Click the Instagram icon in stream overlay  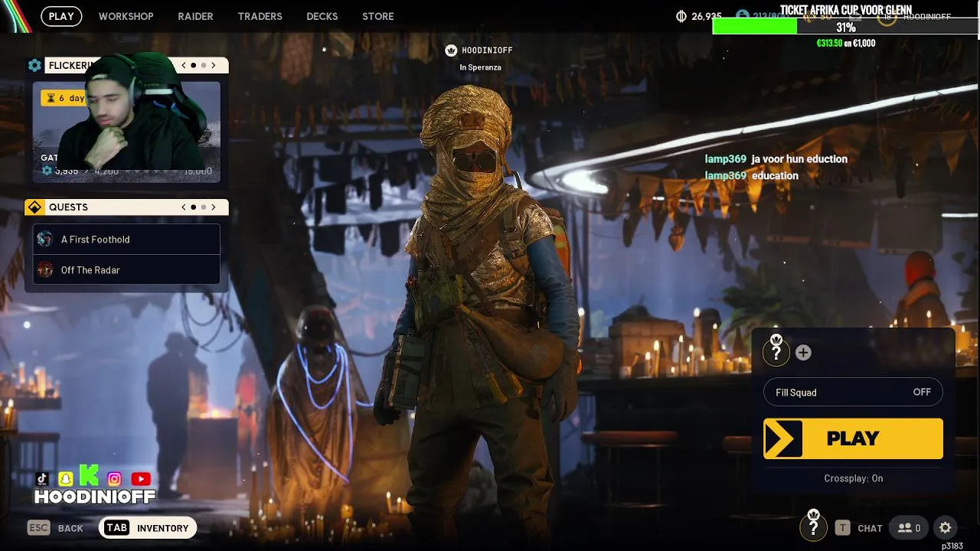click(x=114, y=479)
